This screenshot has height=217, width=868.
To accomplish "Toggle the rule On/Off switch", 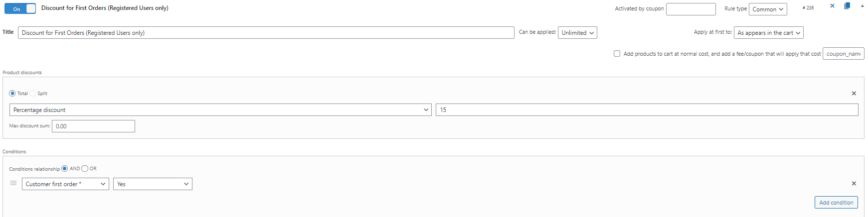I will point(20,8).
